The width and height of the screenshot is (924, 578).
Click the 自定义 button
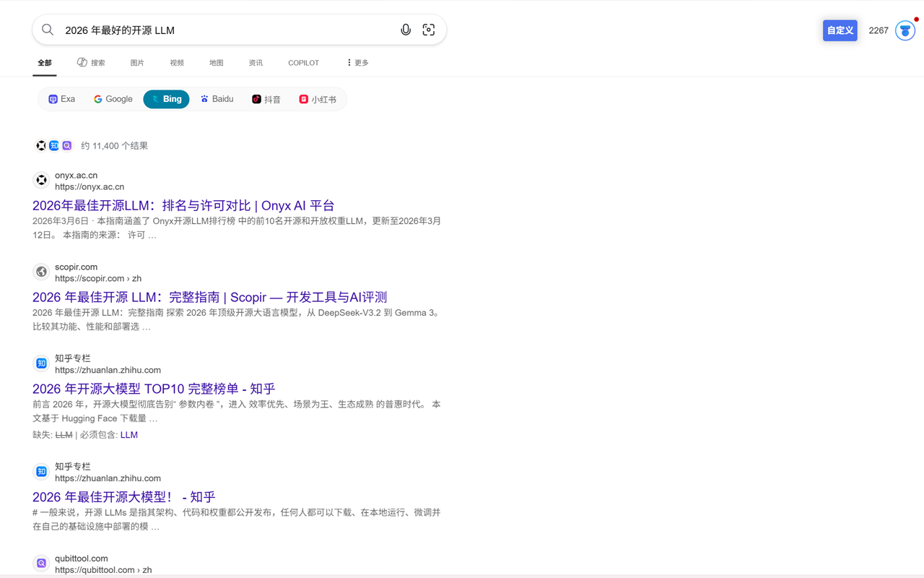pos(840,30)
